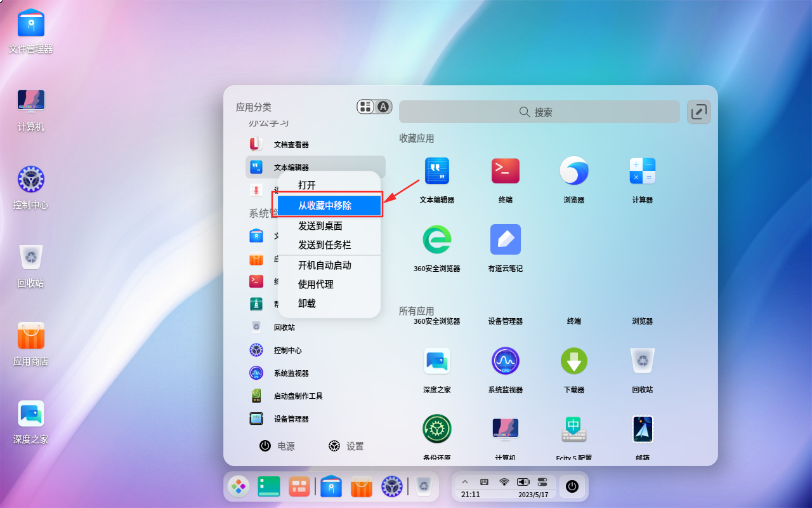Image resolution: width=812 pixels, height=508 pixels.
Task: Open launcher power options via 电源 button
Action: tap(277, 446)
